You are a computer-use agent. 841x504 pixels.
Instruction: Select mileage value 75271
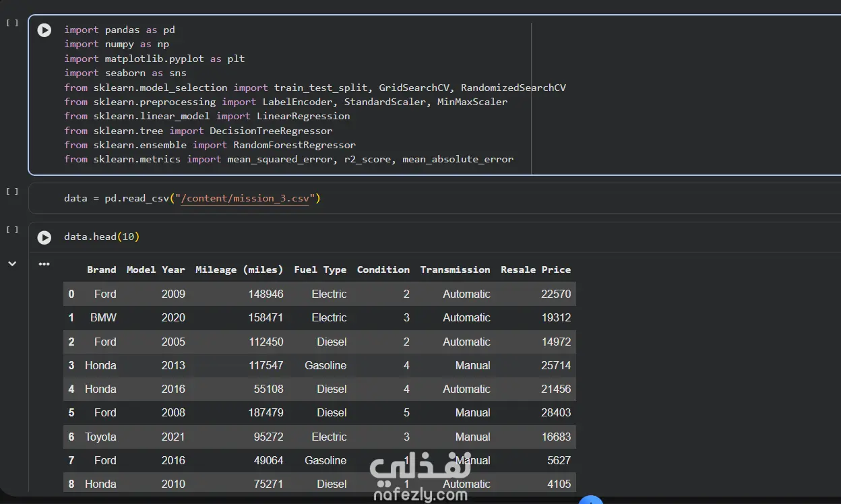[x=269, y=484]
